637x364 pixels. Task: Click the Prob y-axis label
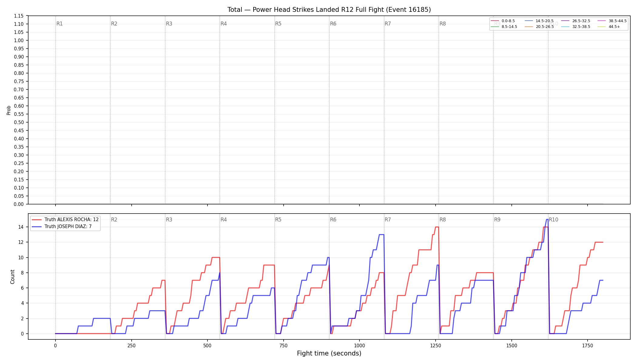click(9, 110)
